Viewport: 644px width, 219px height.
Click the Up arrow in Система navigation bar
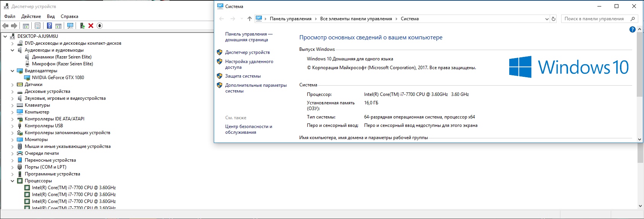point(250,19)
